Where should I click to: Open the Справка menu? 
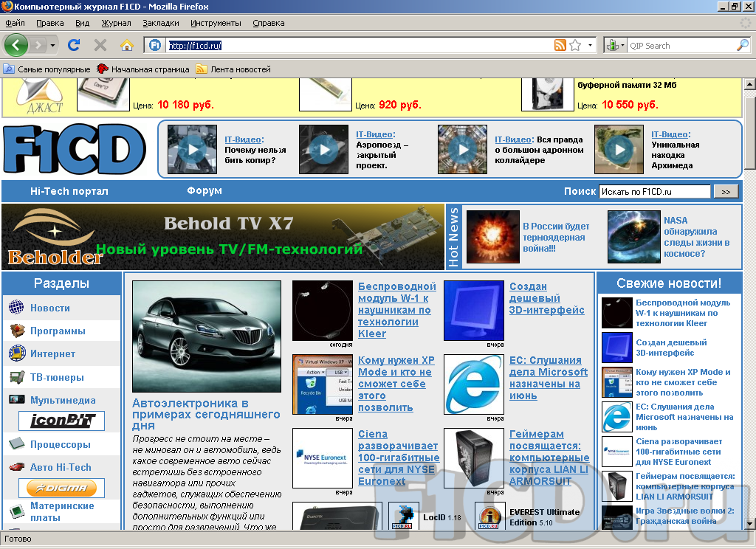(x=269, y=23)
